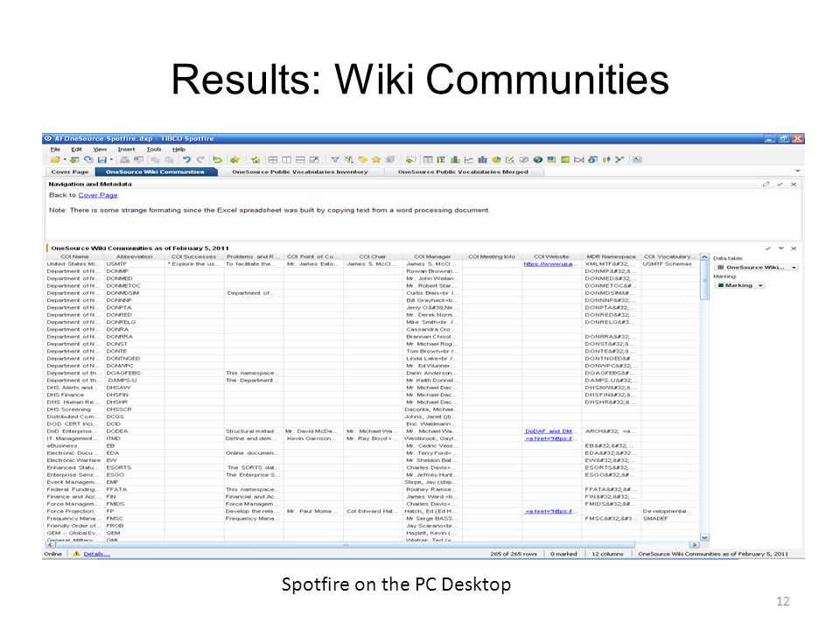Insert a Cross Table (sigma) visualization

441,159
